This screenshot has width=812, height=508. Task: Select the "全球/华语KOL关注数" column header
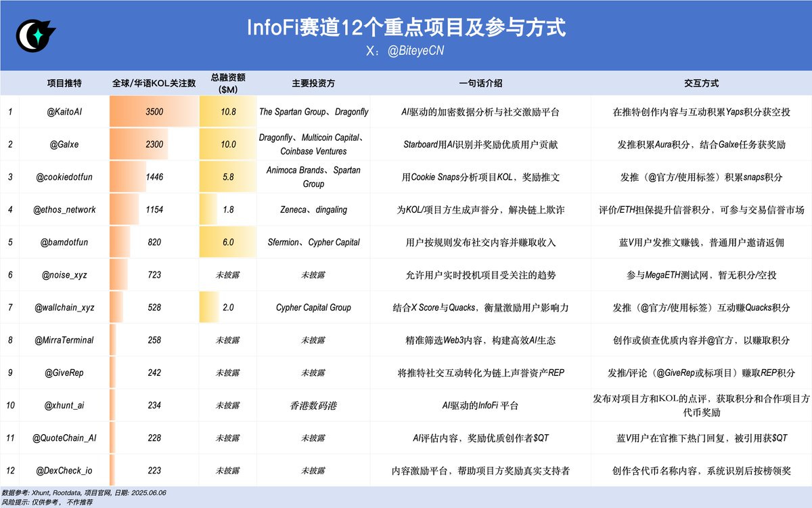(154, 83)
